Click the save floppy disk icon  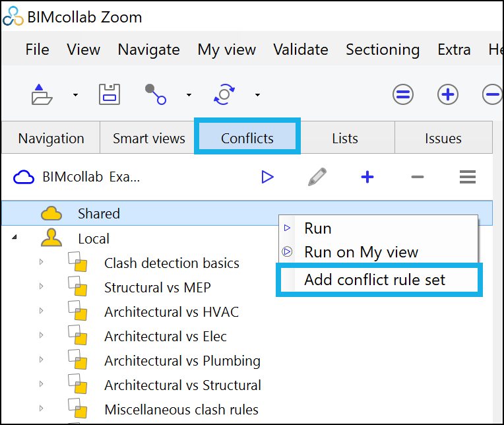click(110, 94)
